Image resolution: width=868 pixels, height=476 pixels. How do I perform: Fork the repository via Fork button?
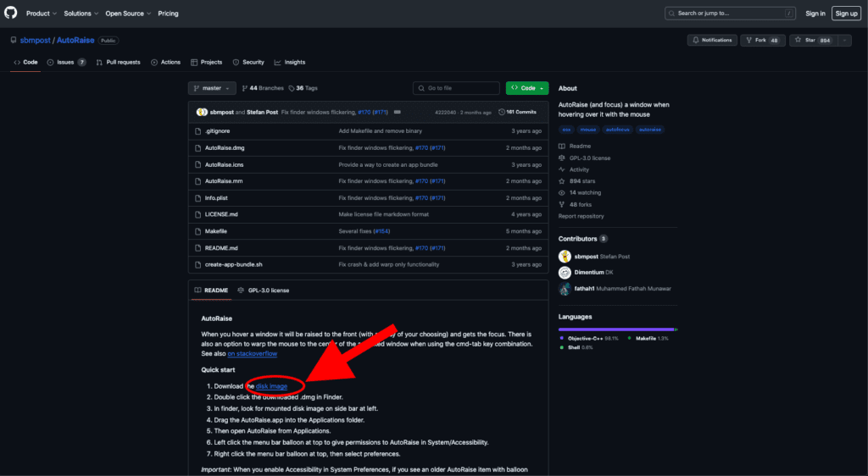tap(762, 40)
